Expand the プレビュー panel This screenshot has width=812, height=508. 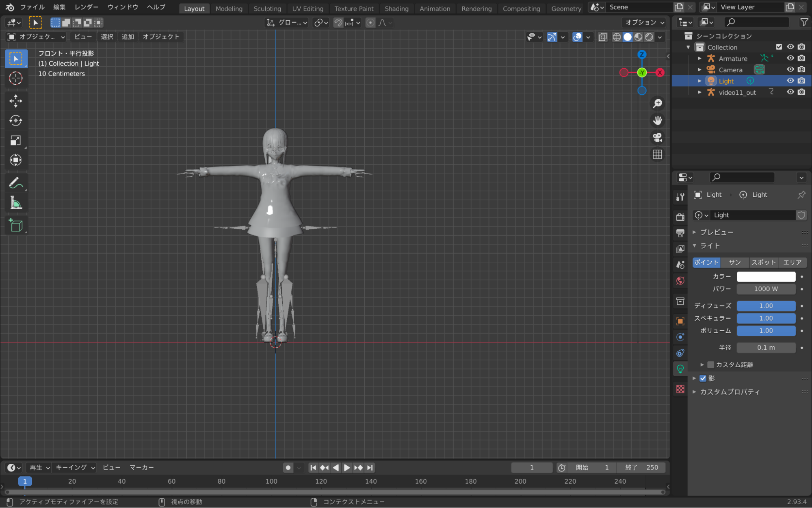[694, 232]
